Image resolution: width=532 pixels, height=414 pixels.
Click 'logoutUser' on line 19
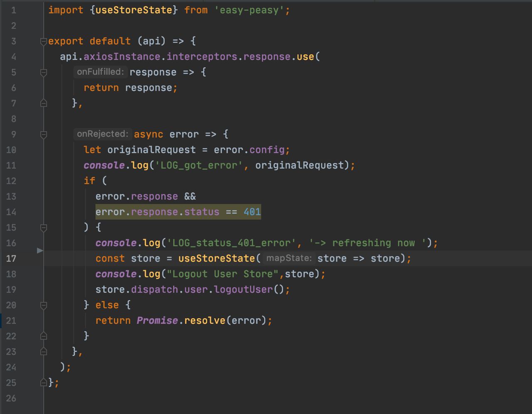tap(244, 289)
